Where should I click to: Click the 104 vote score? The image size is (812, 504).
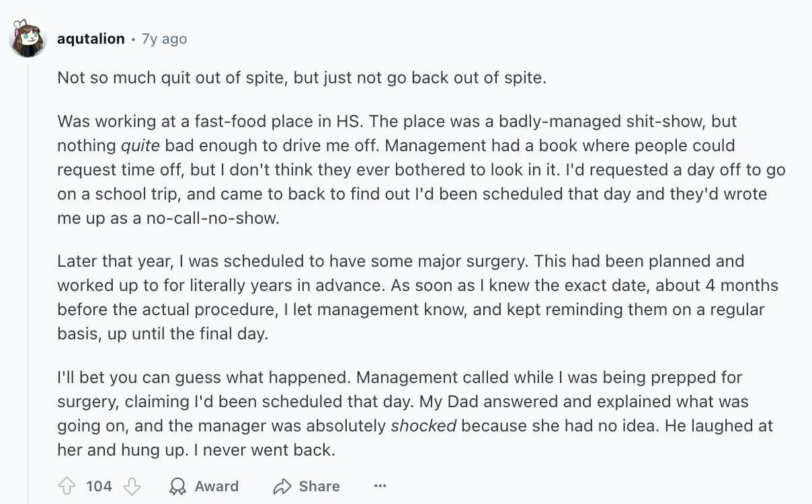[x=99, y=487]
